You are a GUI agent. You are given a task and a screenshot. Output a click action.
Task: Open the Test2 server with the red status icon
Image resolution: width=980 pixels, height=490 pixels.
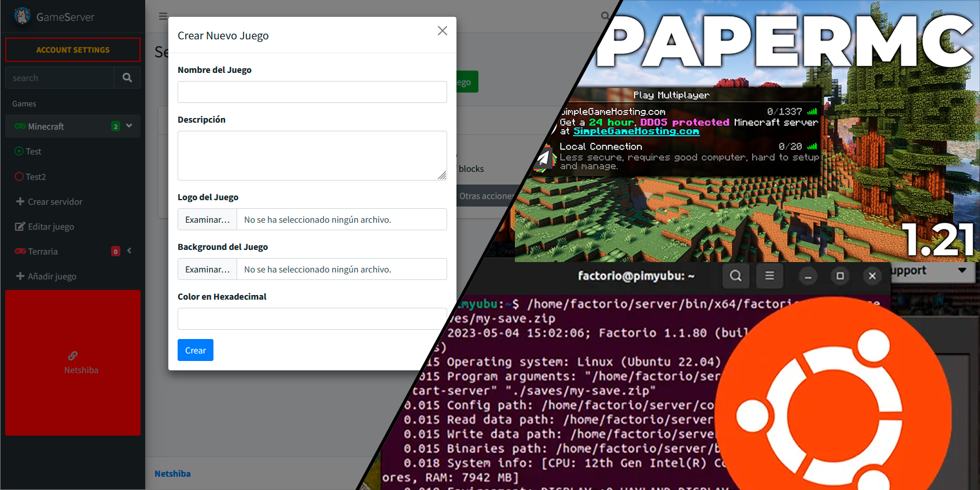tap(35, 177)
